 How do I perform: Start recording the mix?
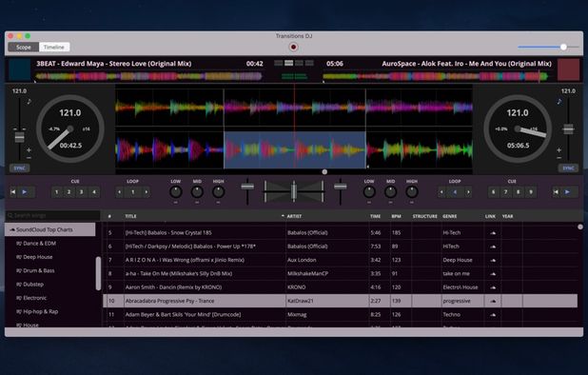293,47
